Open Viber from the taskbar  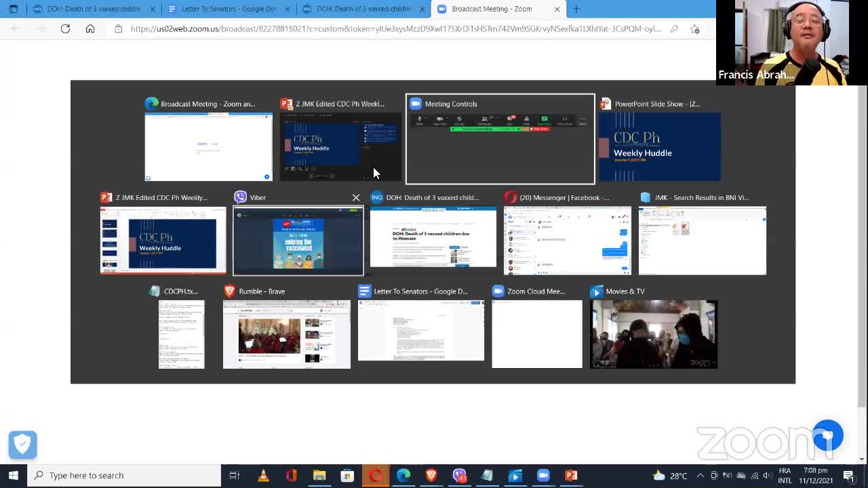pyautogui.click(x=460, y=475)
